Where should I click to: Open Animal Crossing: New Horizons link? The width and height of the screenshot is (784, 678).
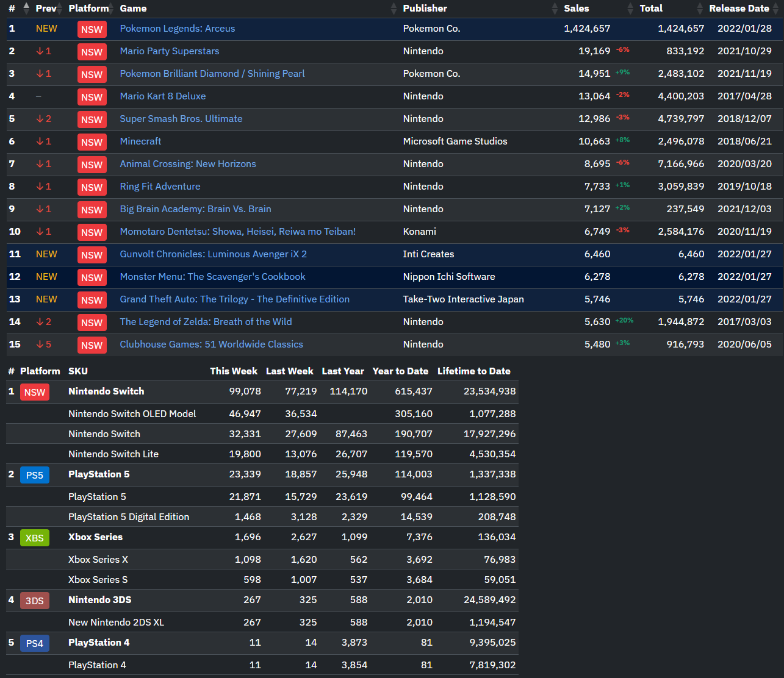(188, 164)
